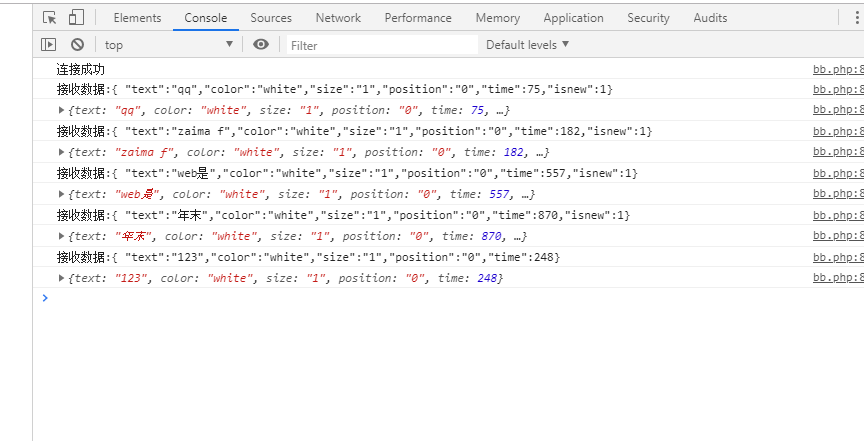Open bb.php link for time 182 object row
Viewport: 864px width, 441px height.
[x=838, y=152]
